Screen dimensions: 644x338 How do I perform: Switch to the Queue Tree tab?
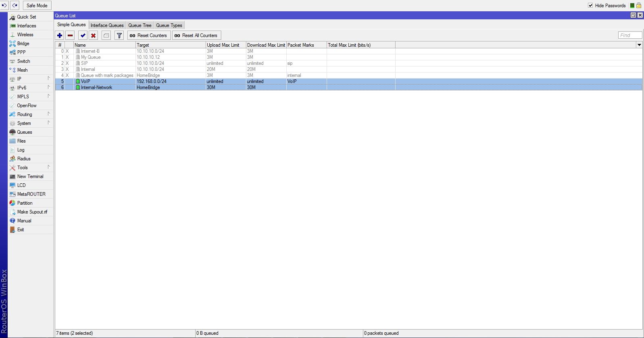coord(140,25)
